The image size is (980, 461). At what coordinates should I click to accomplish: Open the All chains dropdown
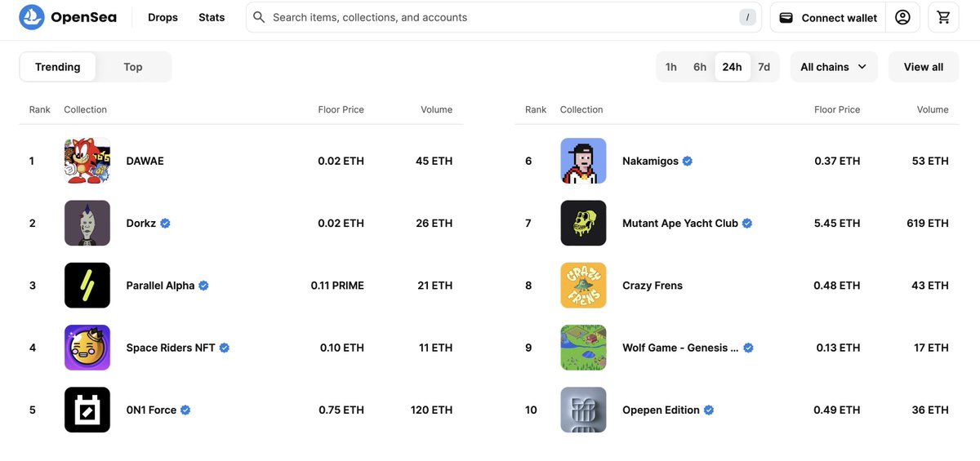pos(834,67)
